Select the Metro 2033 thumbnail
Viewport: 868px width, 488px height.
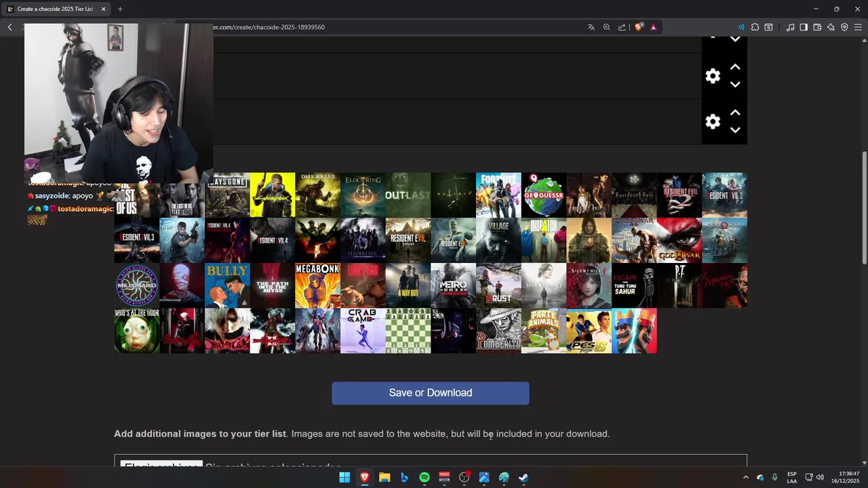point(454,285)
